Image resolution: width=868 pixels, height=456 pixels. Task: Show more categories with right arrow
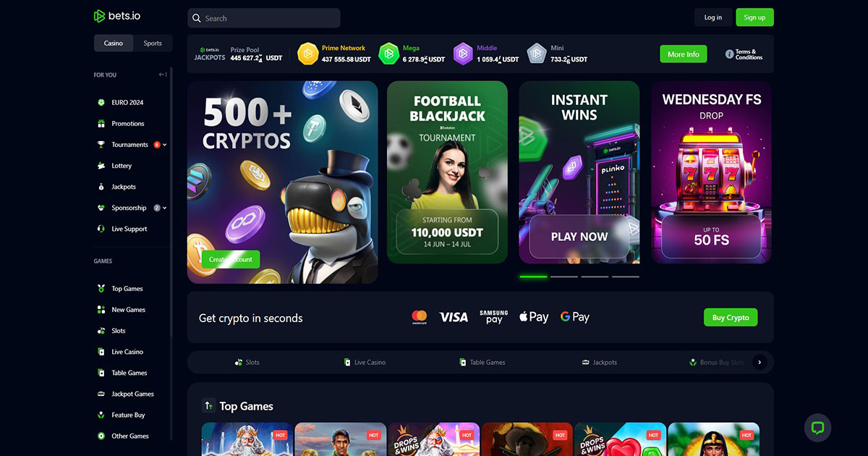pyautogui.click(x=759, y=362)
